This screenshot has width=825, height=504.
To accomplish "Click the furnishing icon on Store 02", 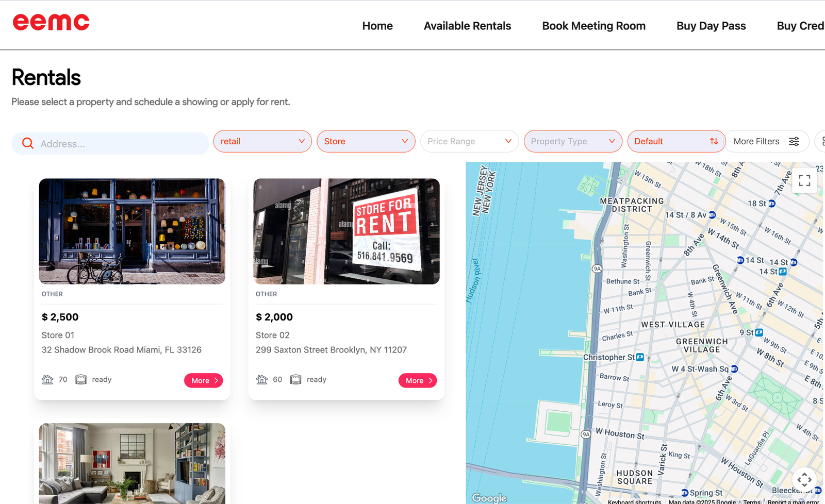I will pyautogui.click(x=295, y=380).
